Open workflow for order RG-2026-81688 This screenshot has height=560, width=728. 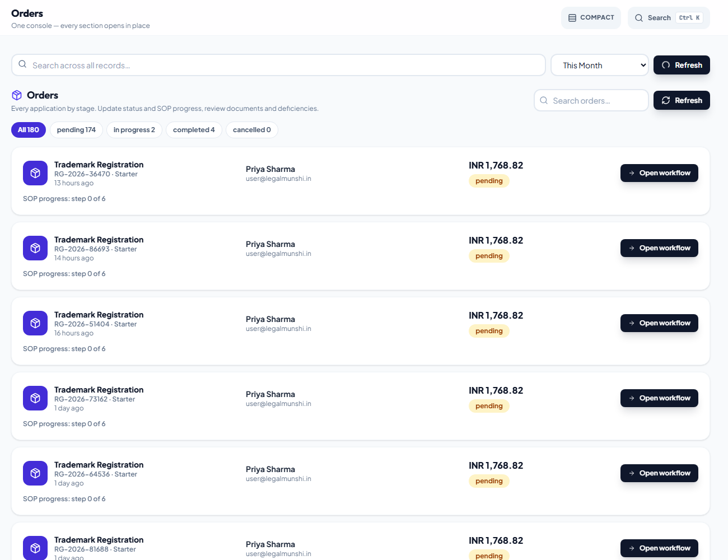coord(659,548)
